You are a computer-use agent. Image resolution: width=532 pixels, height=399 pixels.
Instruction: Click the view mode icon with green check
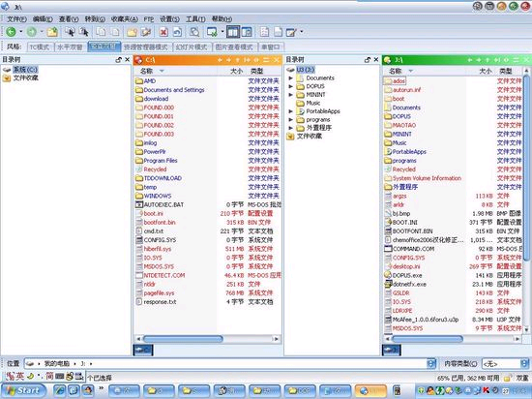212,32
